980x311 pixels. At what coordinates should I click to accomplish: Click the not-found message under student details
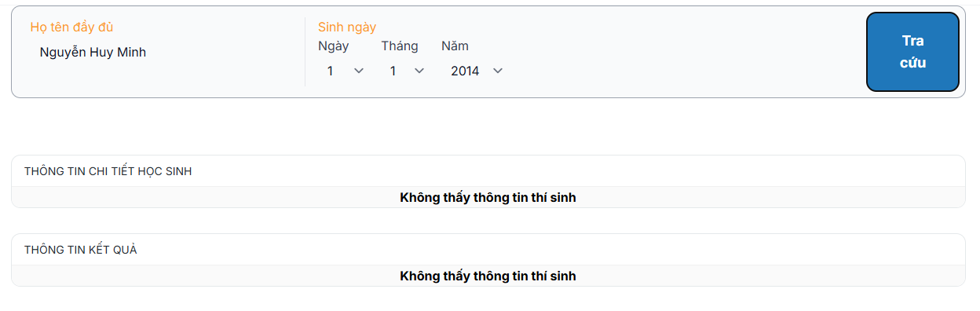488,197
